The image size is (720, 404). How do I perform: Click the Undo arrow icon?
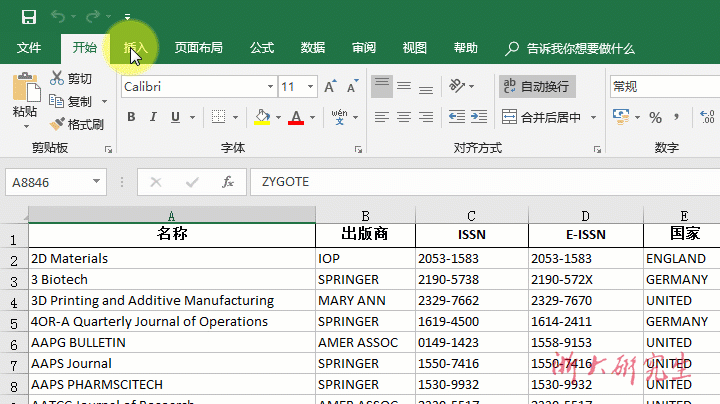(58, 17)
